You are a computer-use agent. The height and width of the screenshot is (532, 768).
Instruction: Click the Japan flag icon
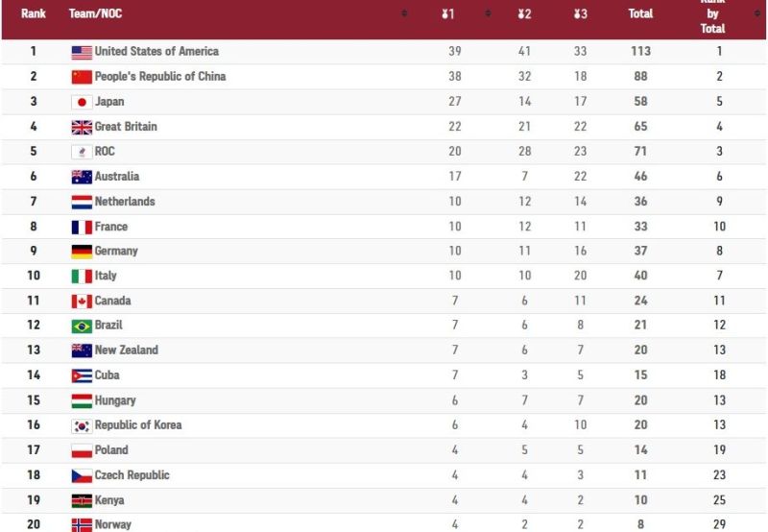click(82, 102)
